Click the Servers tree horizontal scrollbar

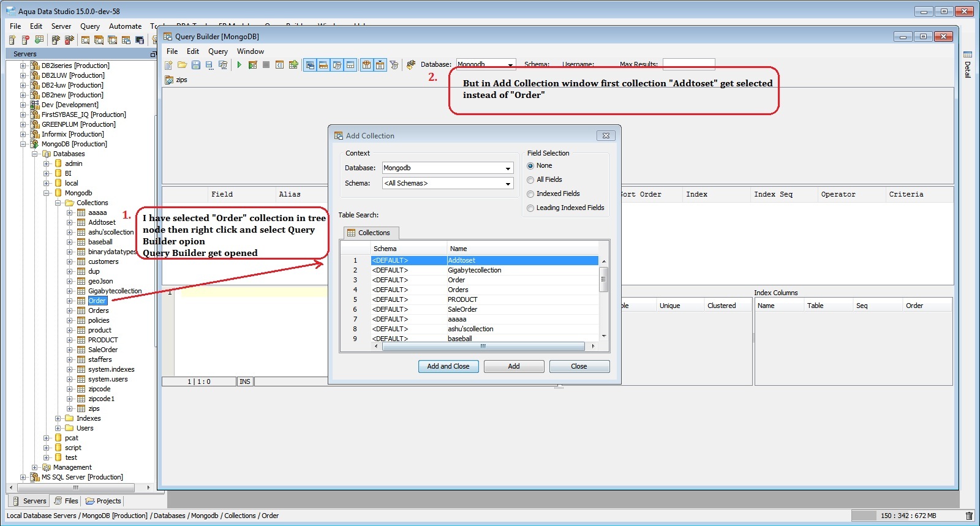pos(76,487)
